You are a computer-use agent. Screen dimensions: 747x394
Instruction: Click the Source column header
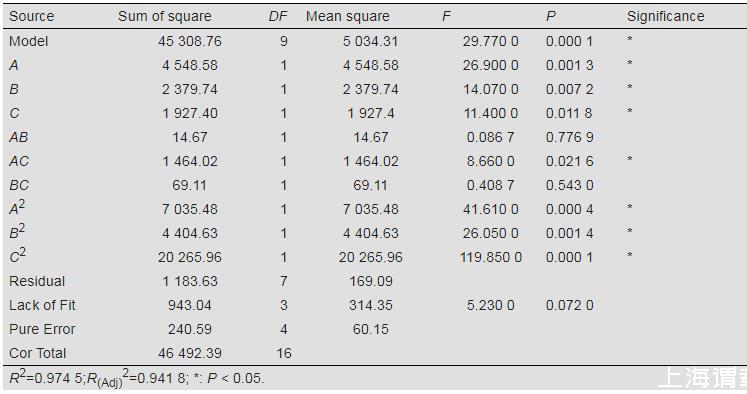(x=31, y=16)
